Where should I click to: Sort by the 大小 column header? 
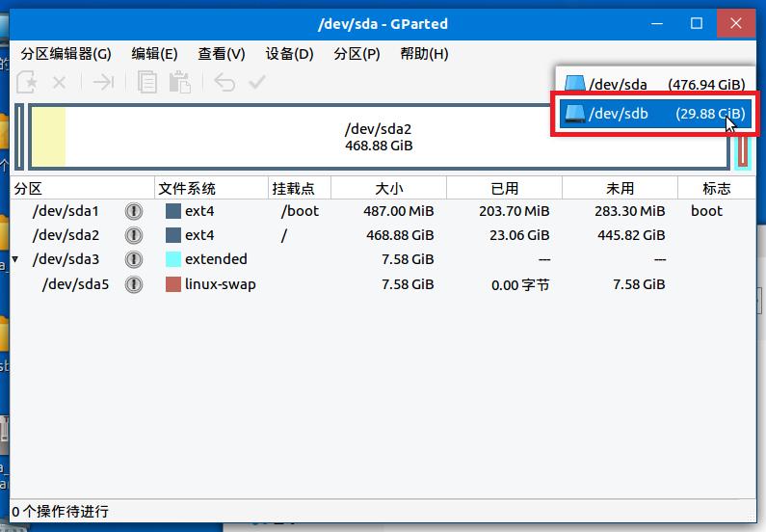(389, 188)
